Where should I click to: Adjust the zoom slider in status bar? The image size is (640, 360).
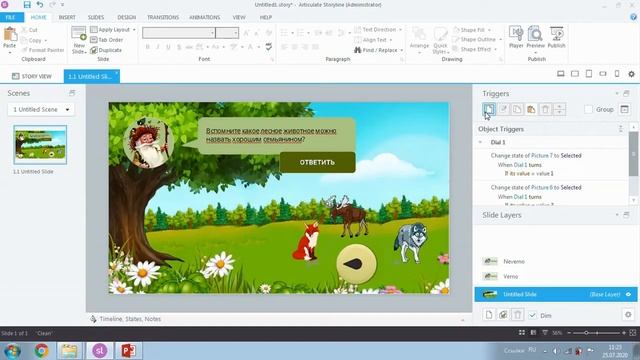(586, 333)
